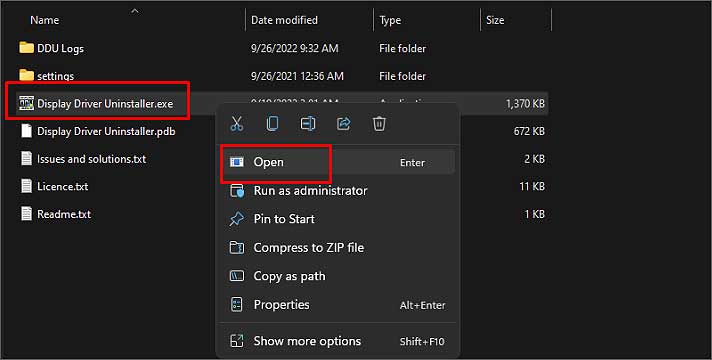Screen dimensions: 712x360
Task: Select the settings folder
Action: point(55,76)
